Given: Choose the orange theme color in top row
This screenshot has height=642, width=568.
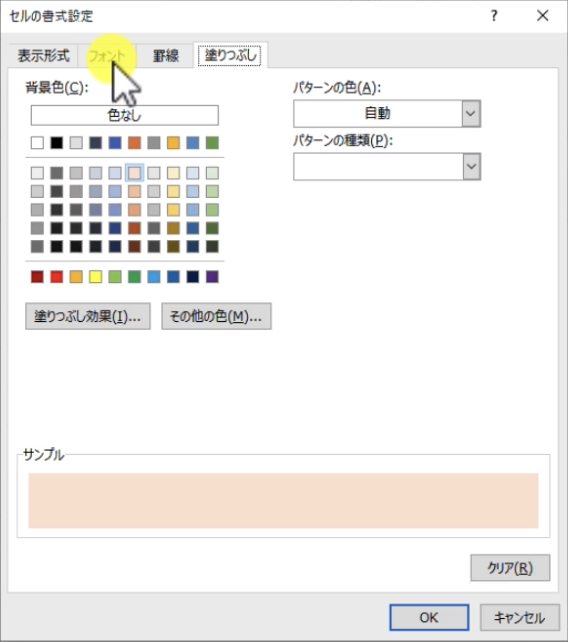Looking at the screenshot, I should (x=134, y=143).
